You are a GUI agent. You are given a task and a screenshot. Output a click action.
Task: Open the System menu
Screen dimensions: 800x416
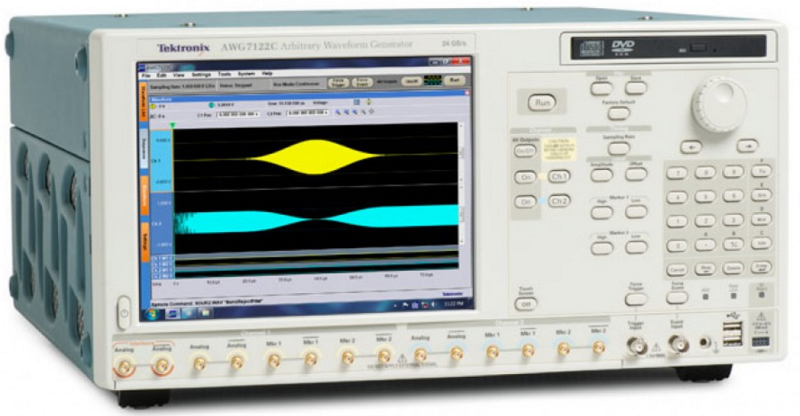pos(246,74)
